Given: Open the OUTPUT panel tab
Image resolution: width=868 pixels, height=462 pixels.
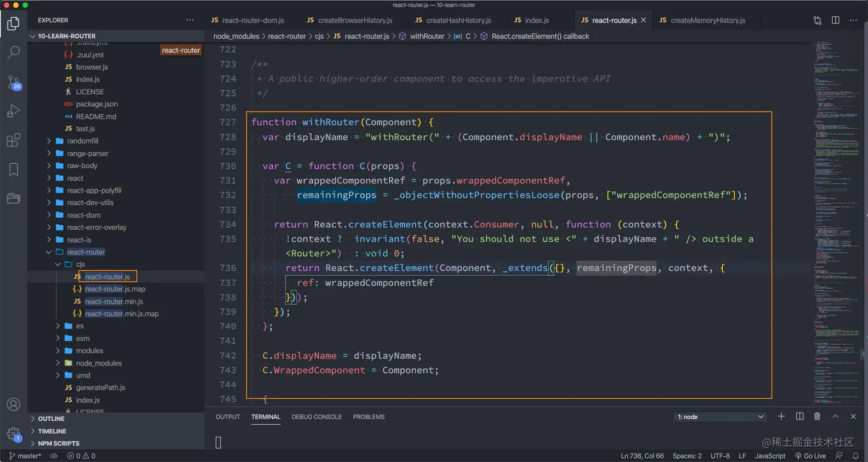Looking at the screenshot, I should (x=228, y=417).
